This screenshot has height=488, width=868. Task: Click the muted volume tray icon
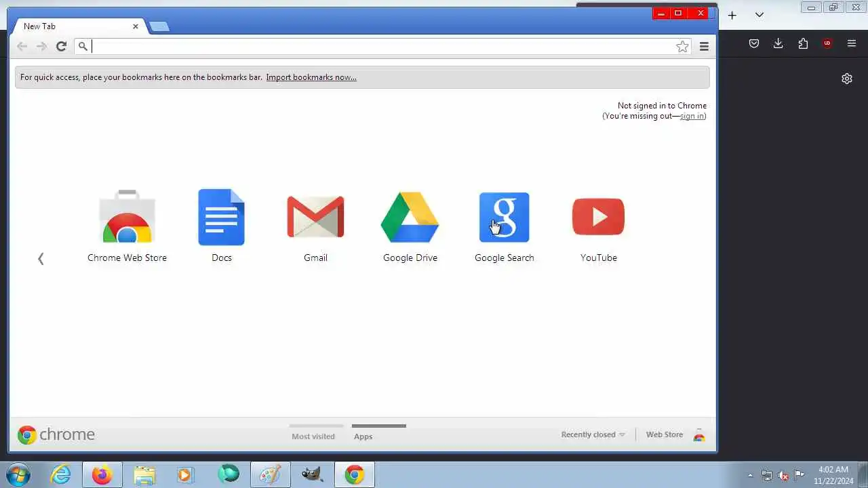(783, 475)
